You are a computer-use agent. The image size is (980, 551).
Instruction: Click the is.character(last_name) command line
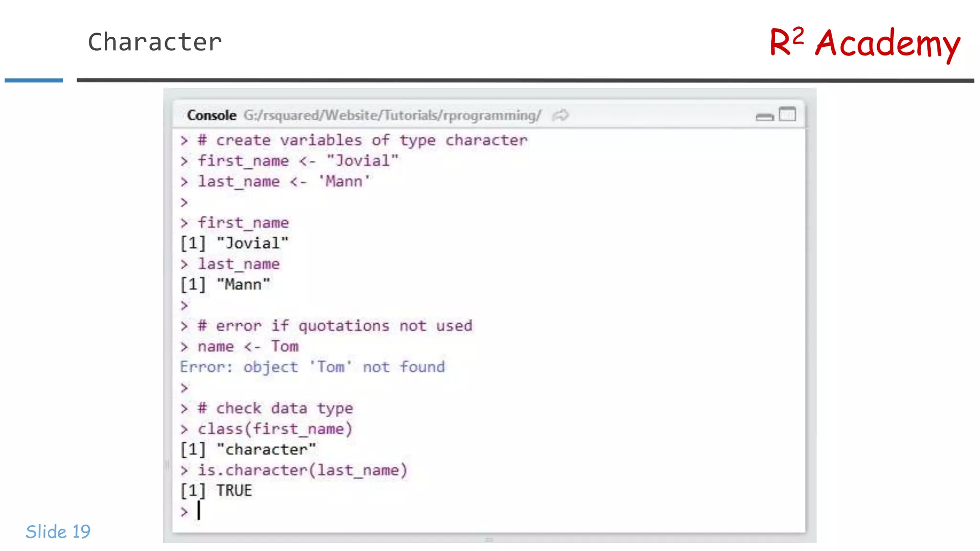tap(302, 470)
